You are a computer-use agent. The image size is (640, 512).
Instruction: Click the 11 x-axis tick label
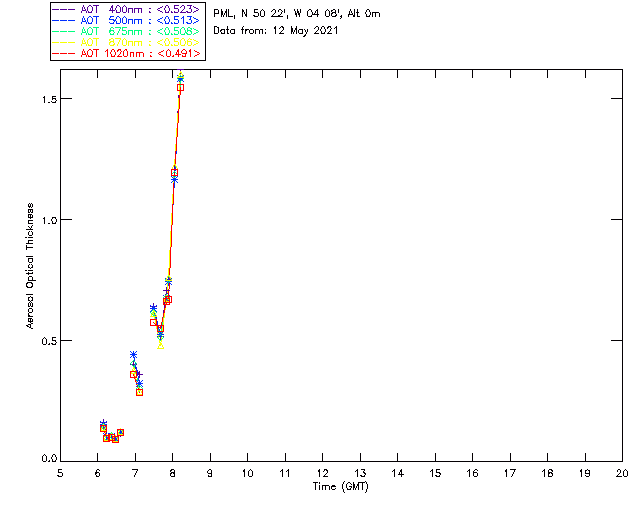(285, 473)
